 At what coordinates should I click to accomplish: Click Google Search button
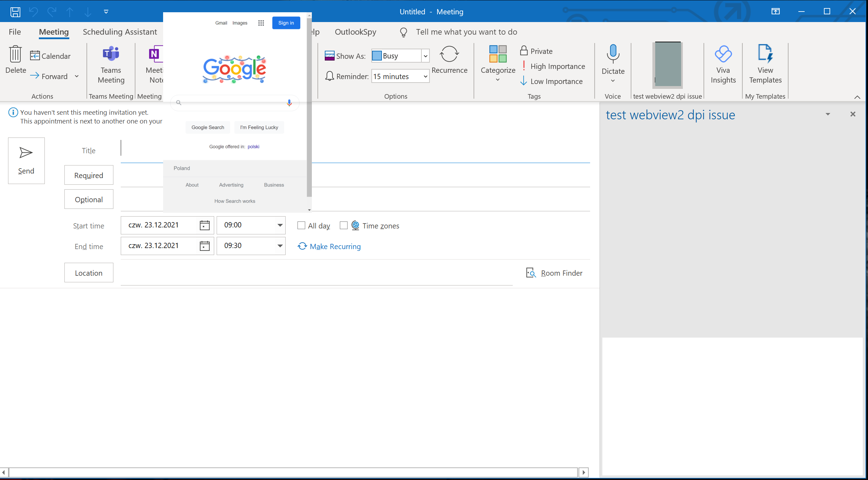coord(208,127)
